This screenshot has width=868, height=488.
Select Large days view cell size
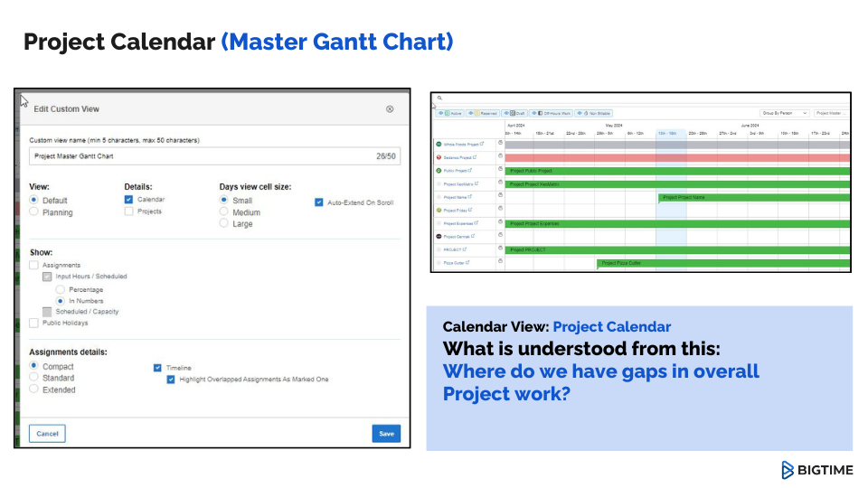pos(223,223)
